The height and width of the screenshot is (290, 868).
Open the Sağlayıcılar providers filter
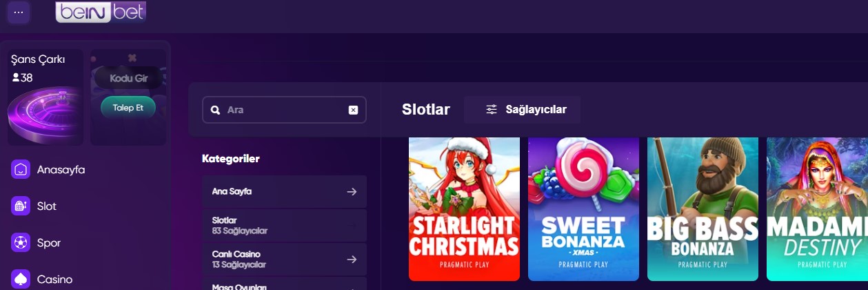click(522, 110)
